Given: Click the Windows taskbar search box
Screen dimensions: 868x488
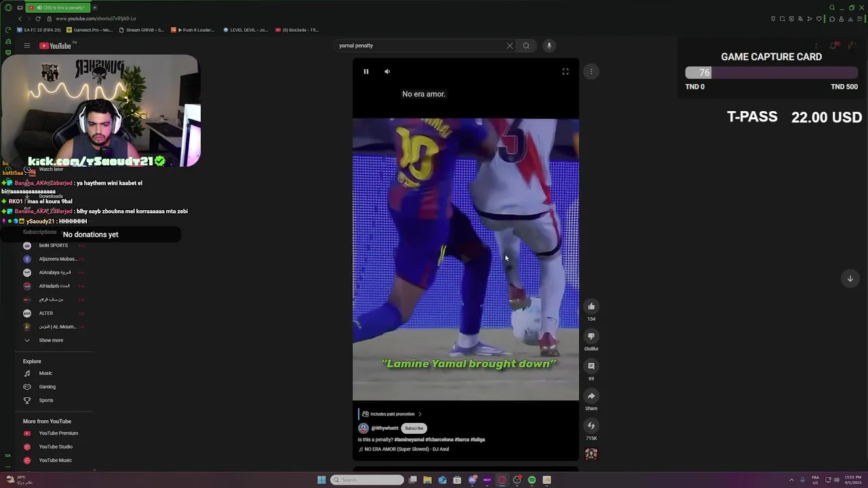Looking at the screenshot, I should click(368, 480).
